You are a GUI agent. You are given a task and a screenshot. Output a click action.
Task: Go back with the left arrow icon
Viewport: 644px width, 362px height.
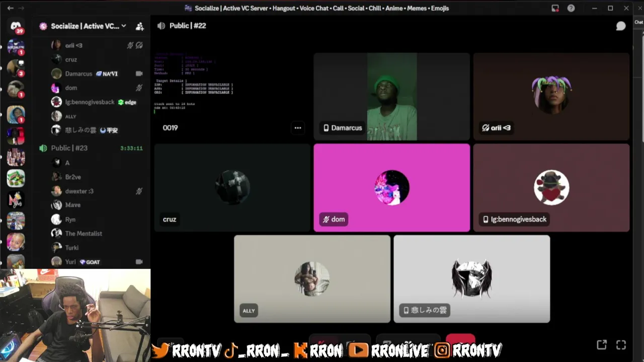(x=10, y=8)
